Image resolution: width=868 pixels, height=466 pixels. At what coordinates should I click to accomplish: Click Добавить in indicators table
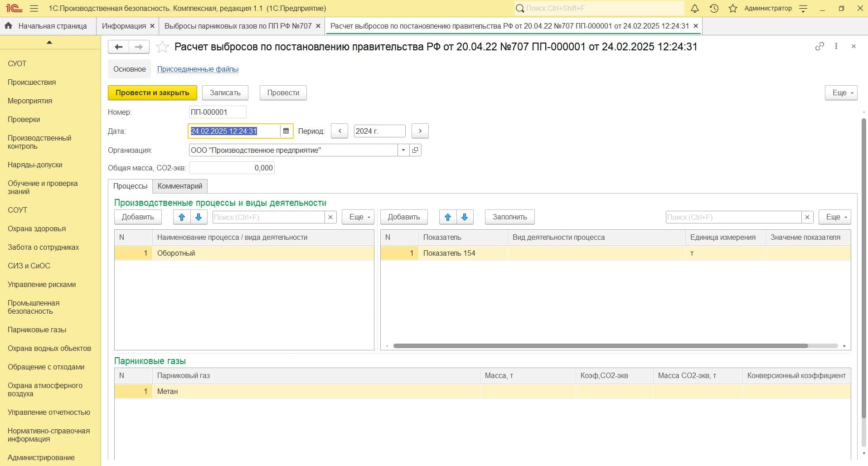[x=404, y=217]
